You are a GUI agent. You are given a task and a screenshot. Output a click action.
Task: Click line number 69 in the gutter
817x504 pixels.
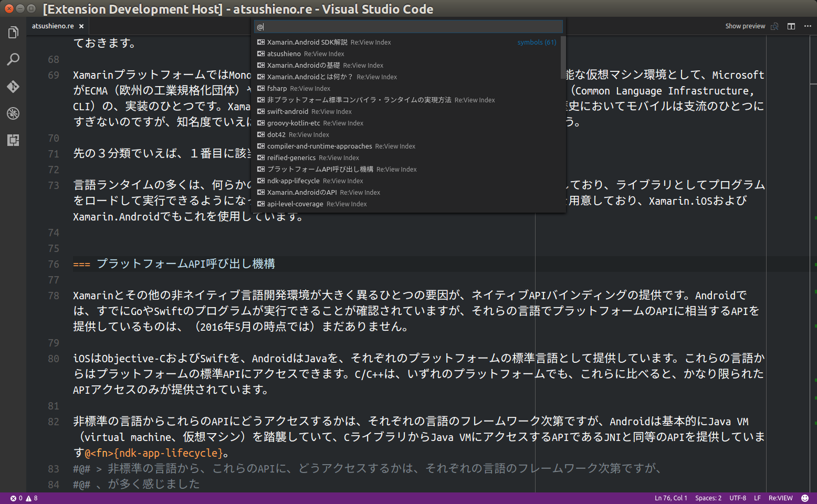tap(54, 75)
